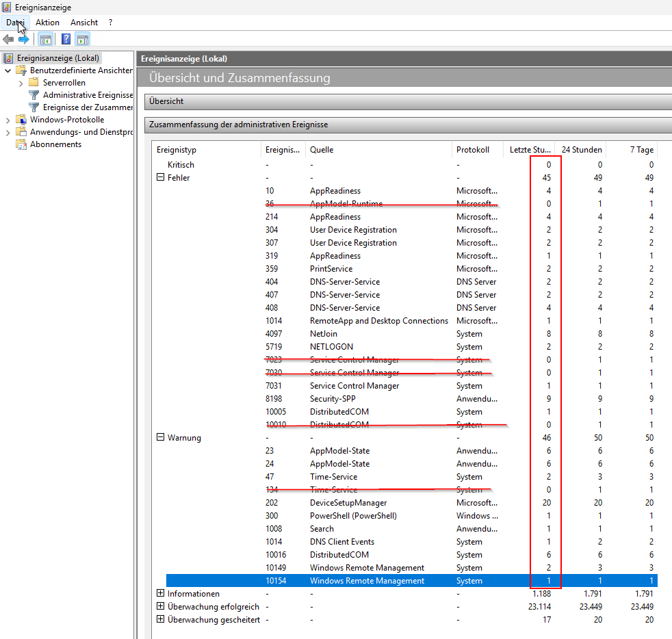672x639 pixels.
Task: Expand the Windows-Protokolle tree node
Action: coord(8,120)
